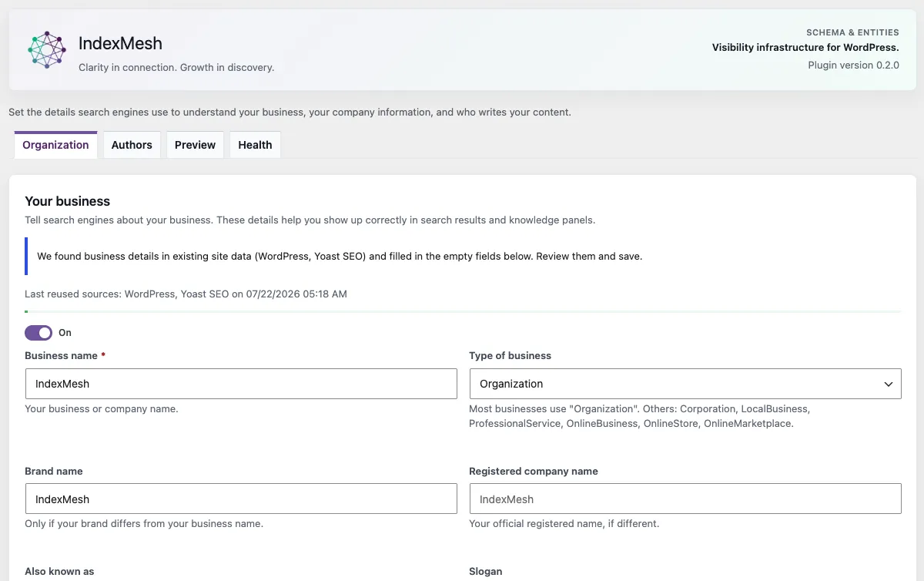Image resolution: width=924 pixels, height=581 pixels.
Task: Go to the Health tab
Action: 255,145
